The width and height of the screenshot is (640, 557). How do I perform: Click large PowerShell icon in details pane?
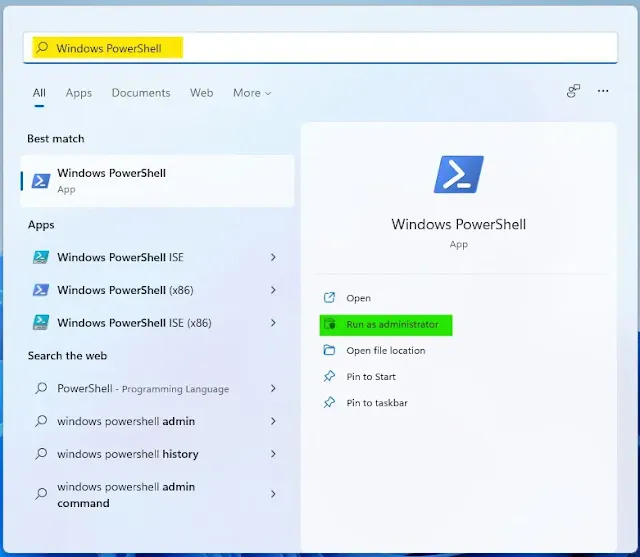click(x=459, y=174)
